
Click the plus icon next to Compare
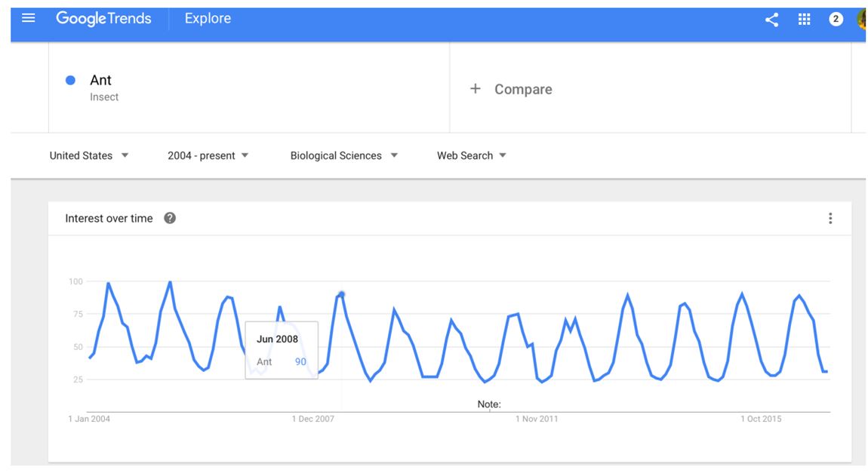coord(475,88)
